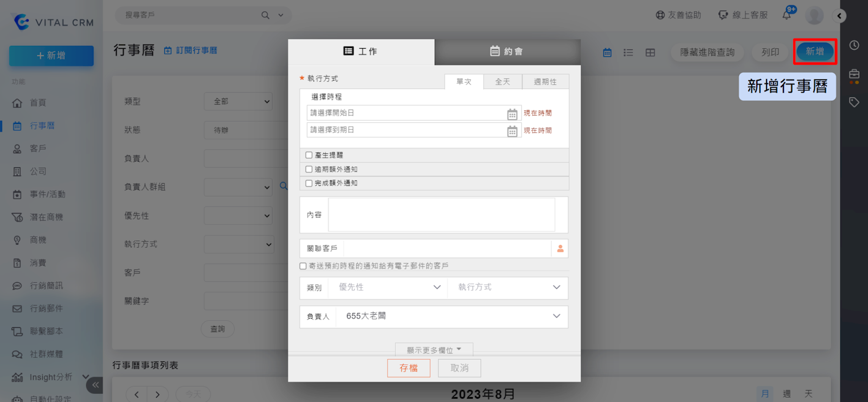Select the 週期性 execution mode tab
Screen dimensions: 868x402
point(545,82)
